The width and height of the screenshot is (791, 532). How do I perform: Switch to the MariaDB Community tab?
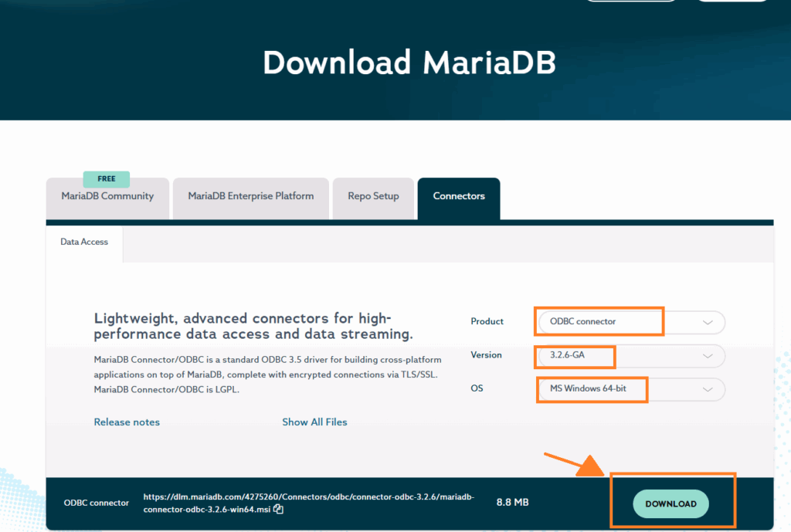coord(107,198)
